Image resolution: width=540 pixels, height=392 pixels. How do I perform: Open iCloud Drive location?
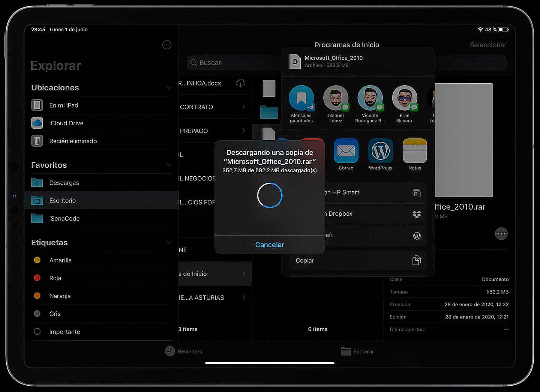[x=101, y=123]
